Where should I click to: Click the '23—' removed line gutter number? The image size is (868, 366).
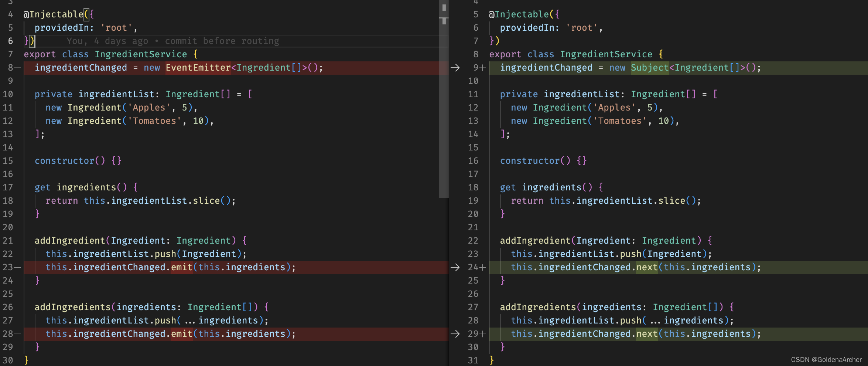coord(12,267)
